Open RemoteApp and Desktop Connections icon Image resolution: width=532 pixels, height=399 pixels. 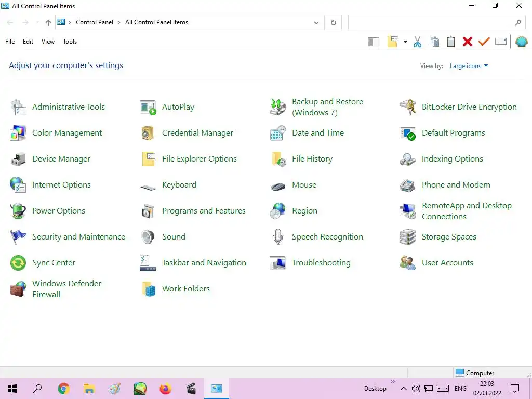pyautogui.click(x=408, y=211)
